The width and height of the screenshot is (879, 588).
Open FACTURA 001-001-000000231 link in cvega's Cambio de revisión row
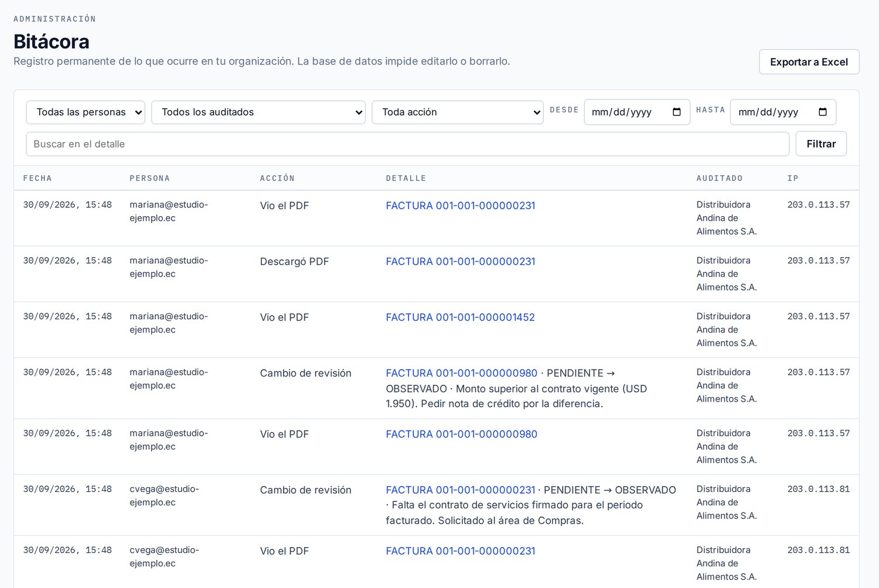click(461, 490)
